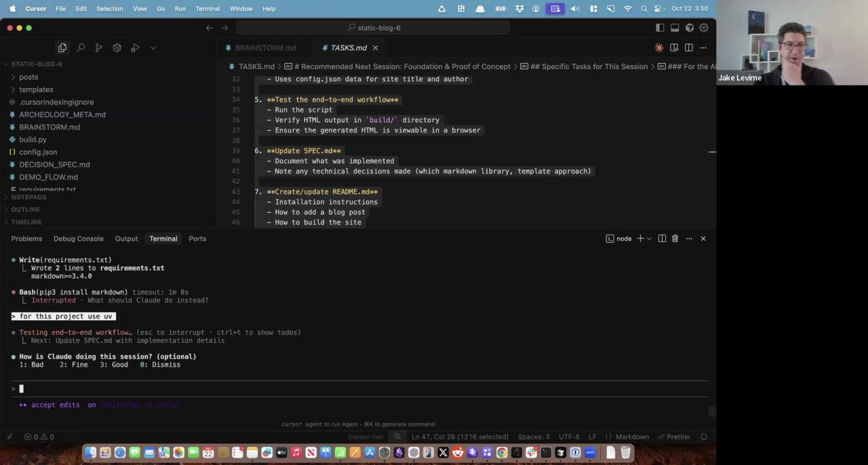Screen dimensions: 868x465
Task: Select the Problems panel tab
Action: (x=26, y=238)
